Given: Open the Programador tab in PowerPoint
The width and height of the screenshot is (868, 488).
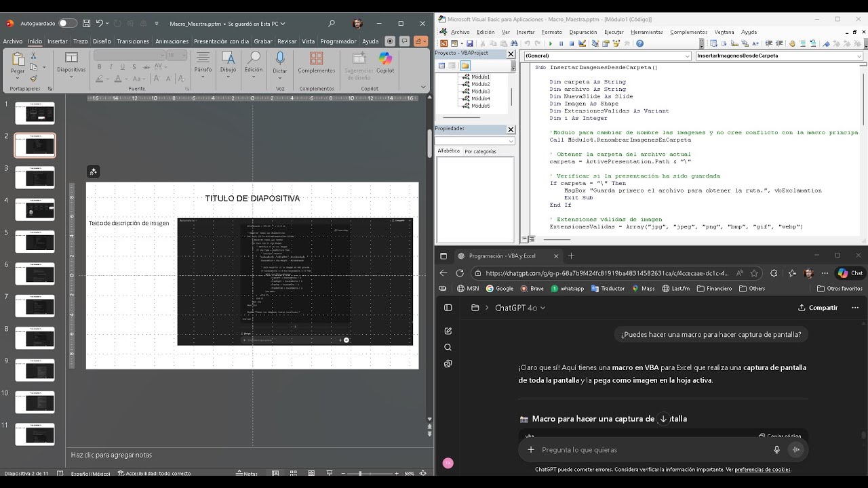Looking at the screenshot, I should pyautogui.click(x=338, y=41).
